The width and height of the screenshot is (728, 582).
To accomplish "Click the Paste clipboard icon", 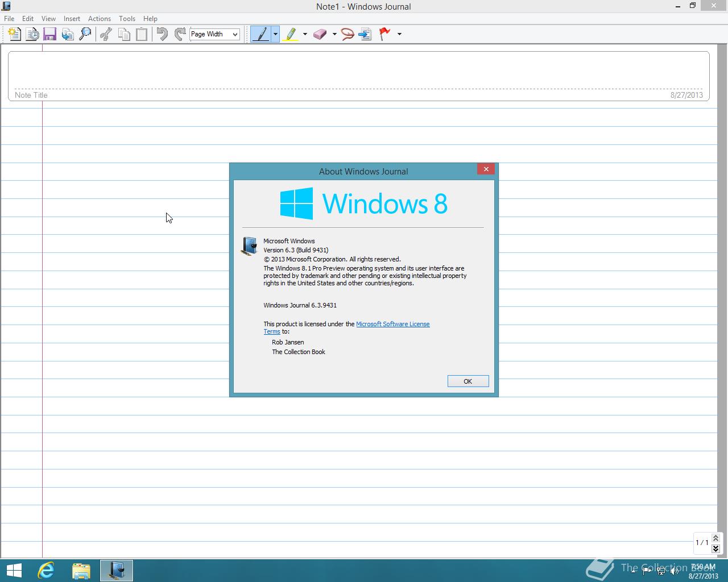I will tap(141, 34).
